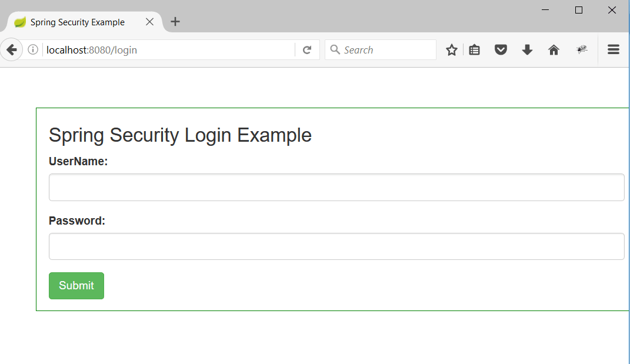
Task: Reload the login page
Action: pos(307,49)
